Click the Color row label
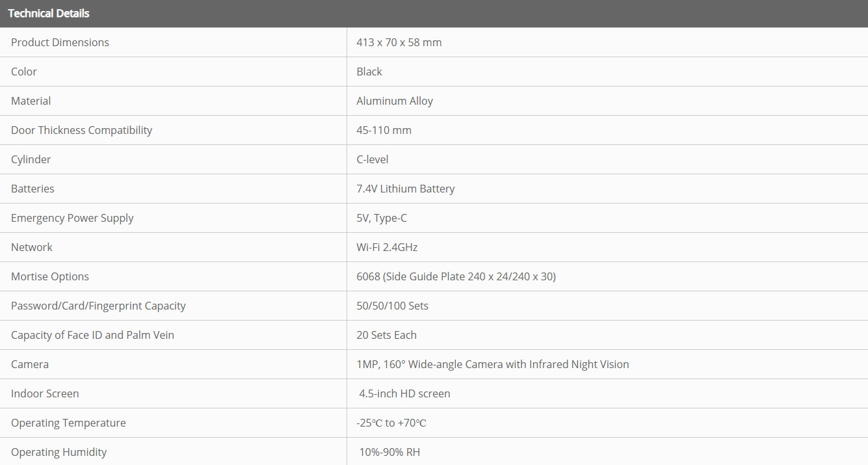Viewport: 868px width, 465px height. (x=24, y=72)
